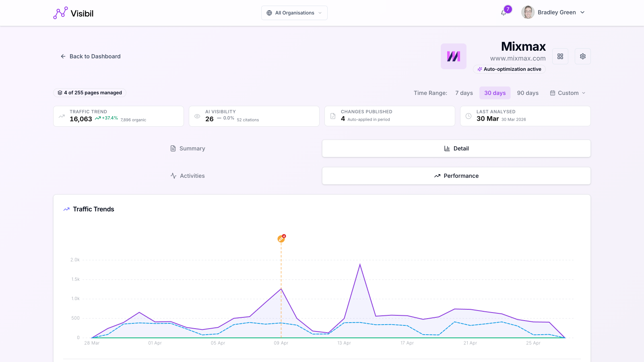Click the +37.4% trend indicator

click(106, 118)
